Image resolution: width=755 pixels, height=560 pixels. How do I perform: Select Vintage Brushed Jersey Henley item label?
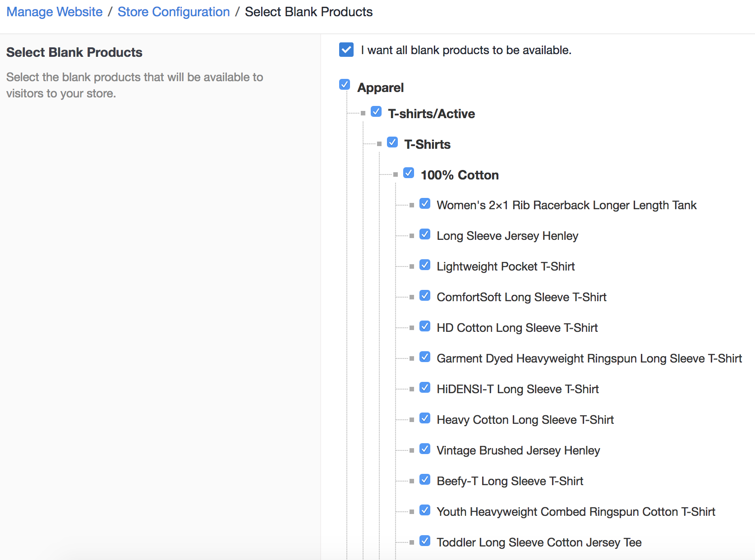518,450
